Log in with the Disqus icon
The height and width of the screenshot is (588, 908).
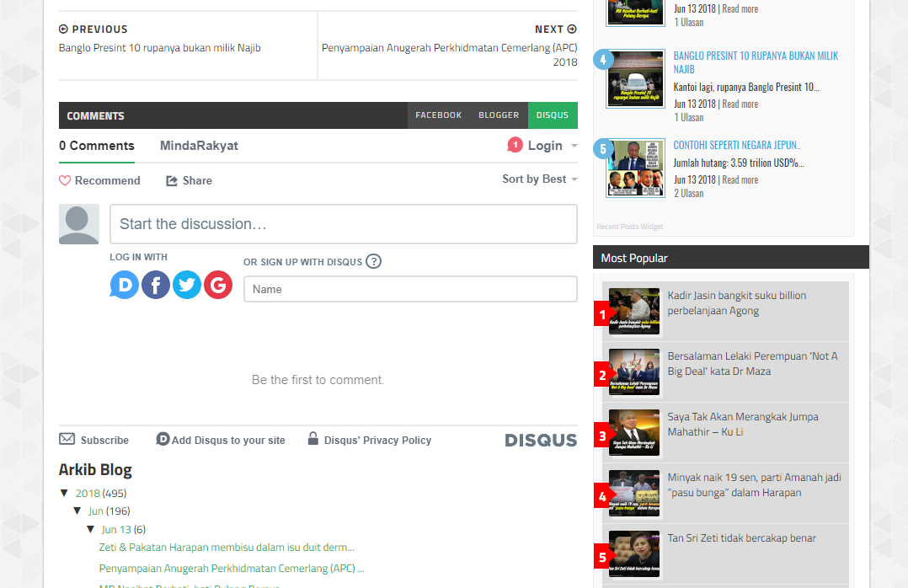(x=125, y=286)
